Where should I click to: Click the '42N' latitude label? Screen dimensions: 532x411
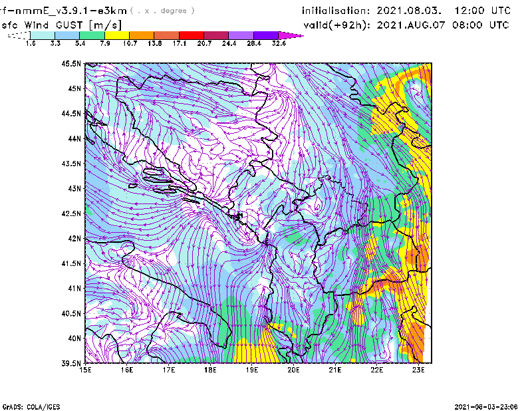coord(74,239)
